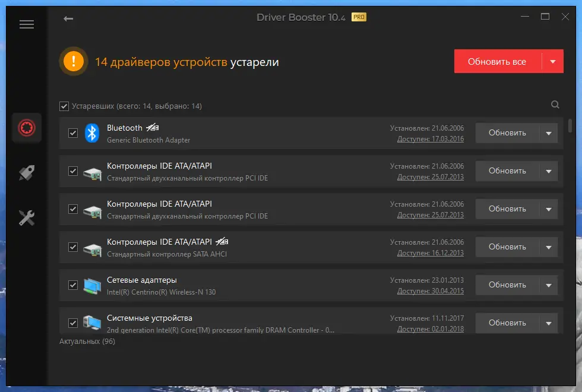Screen dimensions: 582x392
Task: Uncheck the SATA AHCI controller checkbox
Action: click(x=73, y=247)
